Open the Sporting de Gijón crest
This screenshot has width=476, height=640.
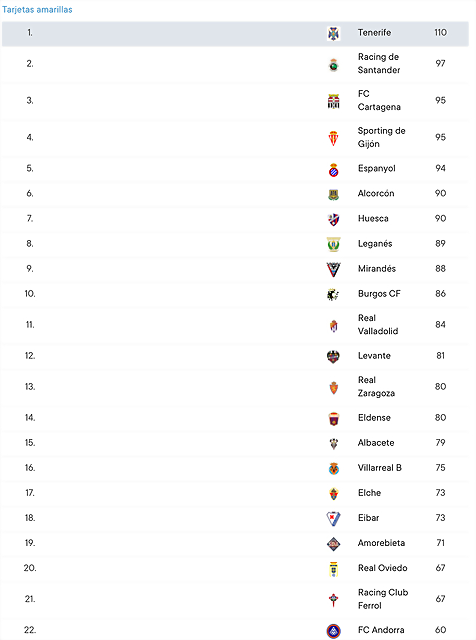coord(334,138)
